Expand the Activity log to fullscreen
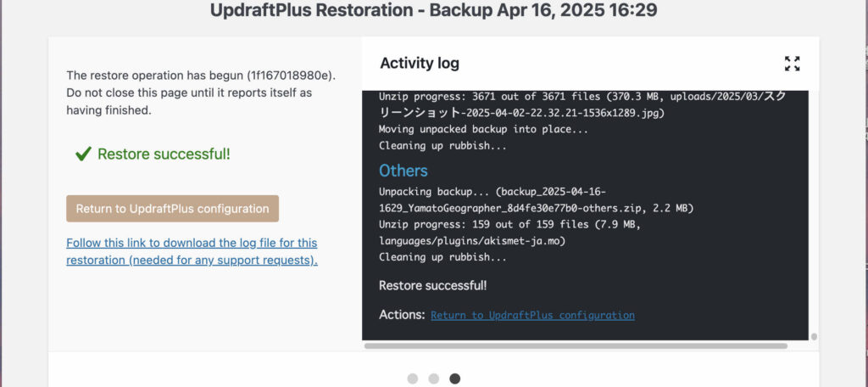Screen dimensions: 868x387 pyautogui.click(x=793, y=64)
